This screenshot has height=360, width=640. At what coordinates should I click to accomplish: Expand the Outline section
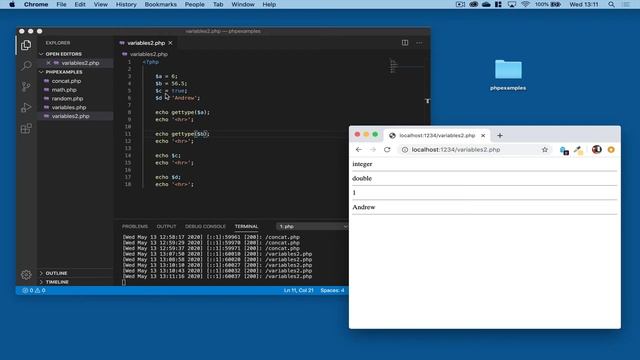(x=56, y=273)
